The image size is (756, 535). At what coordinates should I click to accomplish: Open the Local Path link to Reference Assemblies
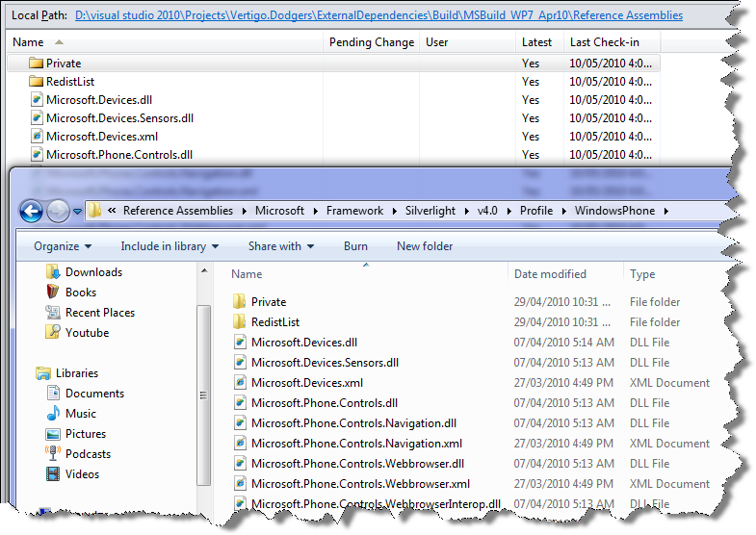pyautogui.click(x=379, y=15)
